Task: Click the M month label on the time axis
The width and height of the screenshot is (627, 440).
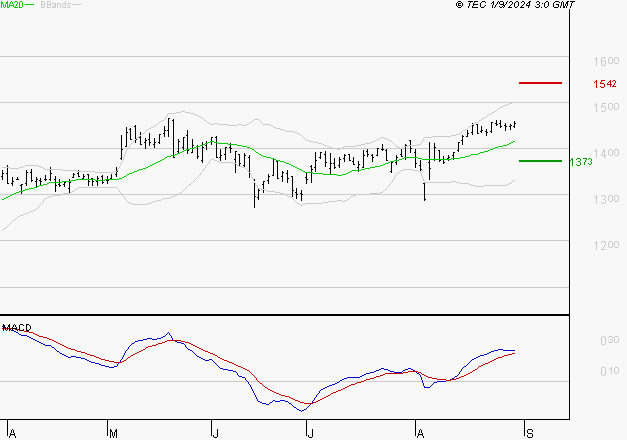Action: [113, 434]
